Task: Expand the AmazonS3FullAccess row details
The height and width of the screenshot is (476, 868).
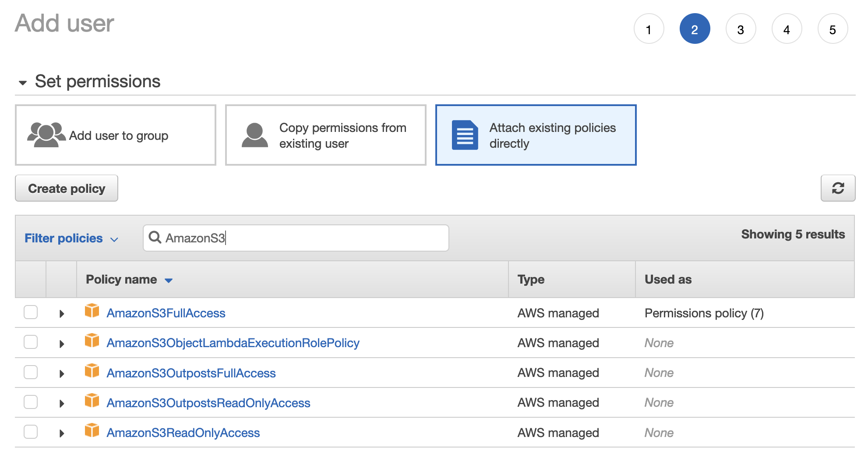Action: pyautogui.click(x=62, y=314)
